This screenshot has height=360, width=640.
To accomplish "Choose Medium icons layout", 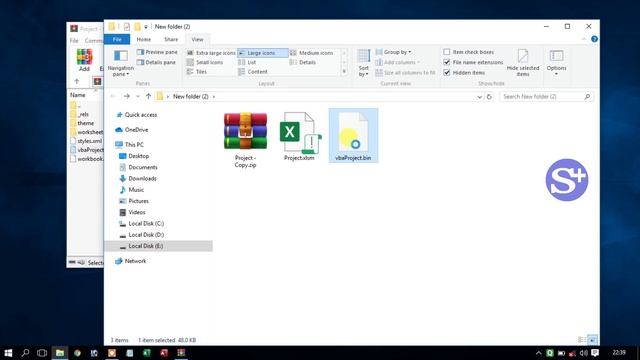I will tap(312, 53).
